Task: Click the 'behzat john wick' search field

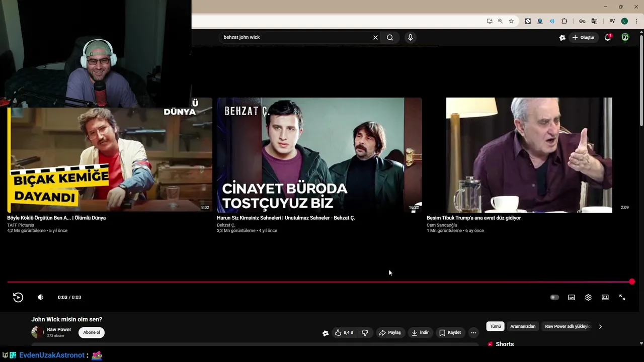Action: pyautogui.click(x=296, y=37)
